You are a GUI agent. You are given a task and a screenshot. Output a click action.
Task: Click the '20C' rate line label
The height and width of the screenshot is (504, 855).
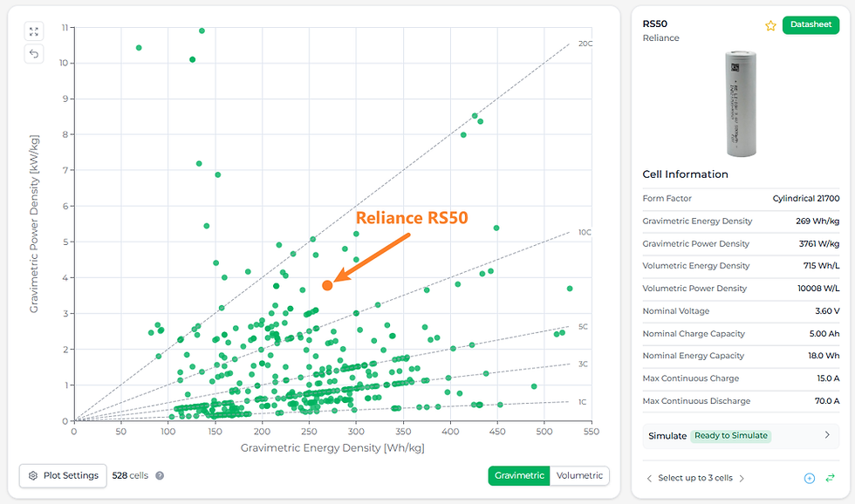(585, 44)
